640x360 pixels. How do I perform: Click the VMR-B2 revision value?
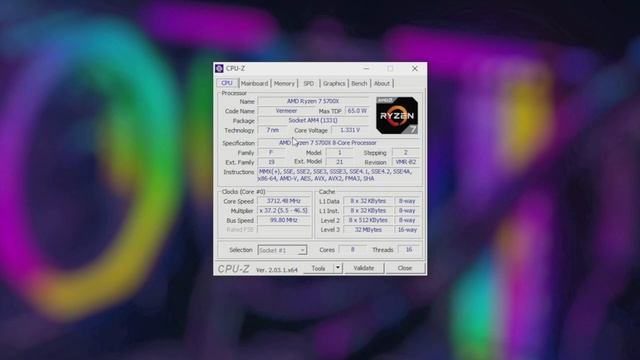point(406,162)
